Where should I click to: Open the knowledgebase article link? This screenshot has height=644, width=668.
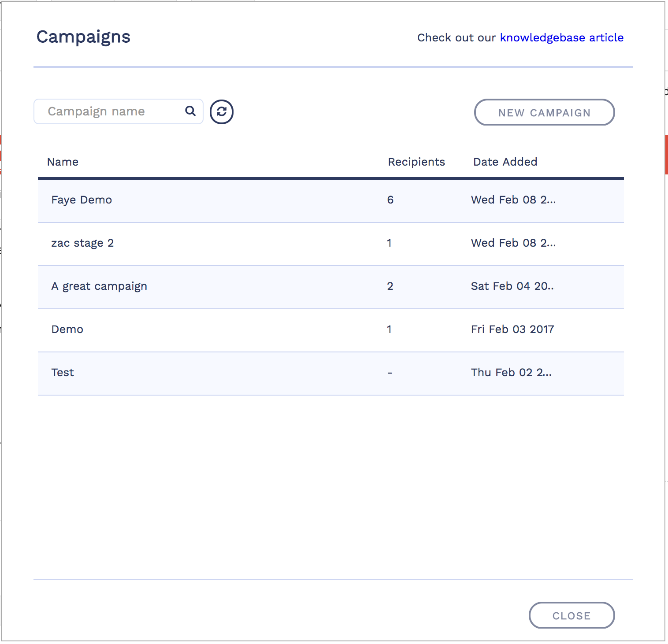pyautogui.click(x=561, y=38)
